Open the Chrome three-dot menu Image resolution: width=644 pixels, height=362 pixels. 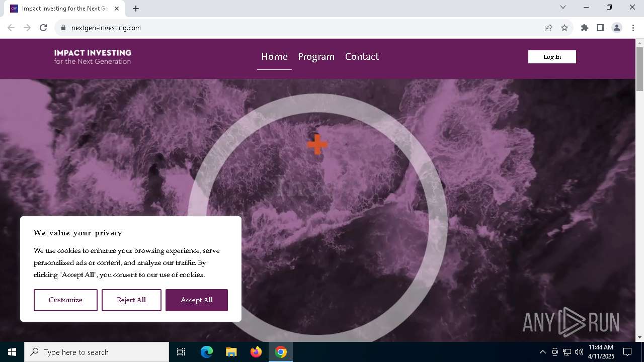[x=633, y=28]
